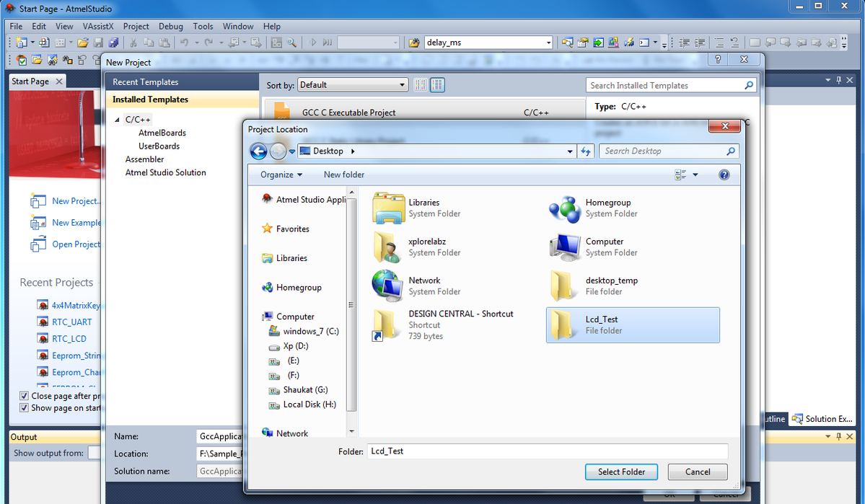Click navigation pane scroll up arrow
Viewport: 865px width, 504px height.
click(x=351, y=193)
